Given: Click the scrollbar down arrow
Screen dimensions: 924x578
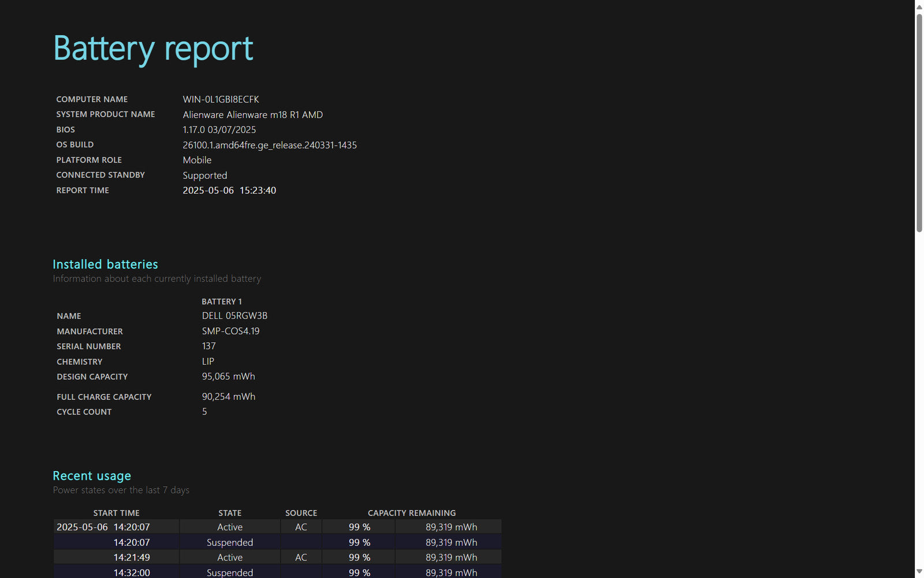Looking at the screenshot, I should 919,572.
